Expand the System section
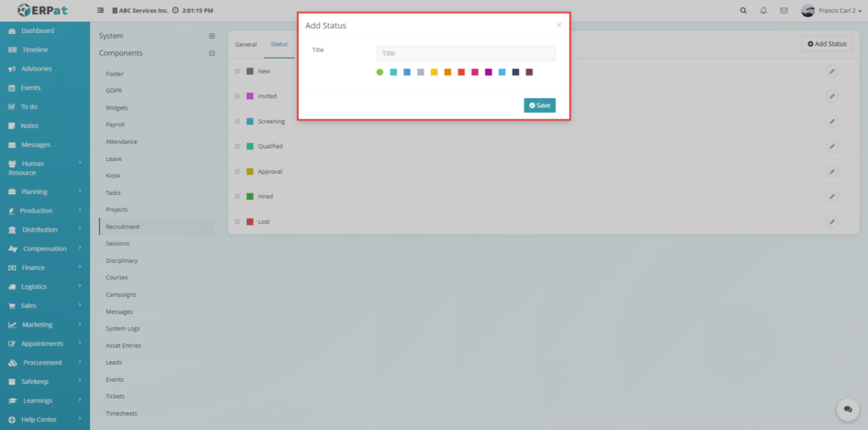The height and width of the screenshot is (430, 868). pos(211,36)
